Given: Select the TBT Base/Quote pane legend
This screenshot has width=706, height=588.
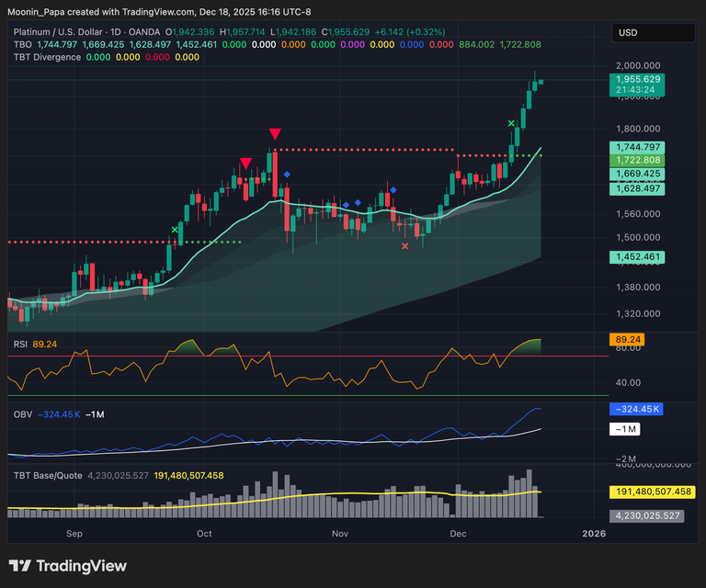Looking at the screenshot, I should click(48, 475).
